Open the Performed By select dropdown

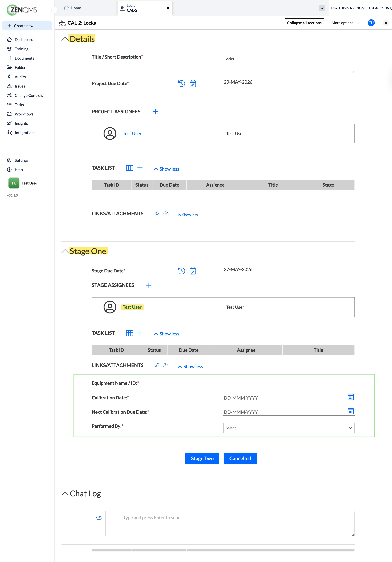289,428
